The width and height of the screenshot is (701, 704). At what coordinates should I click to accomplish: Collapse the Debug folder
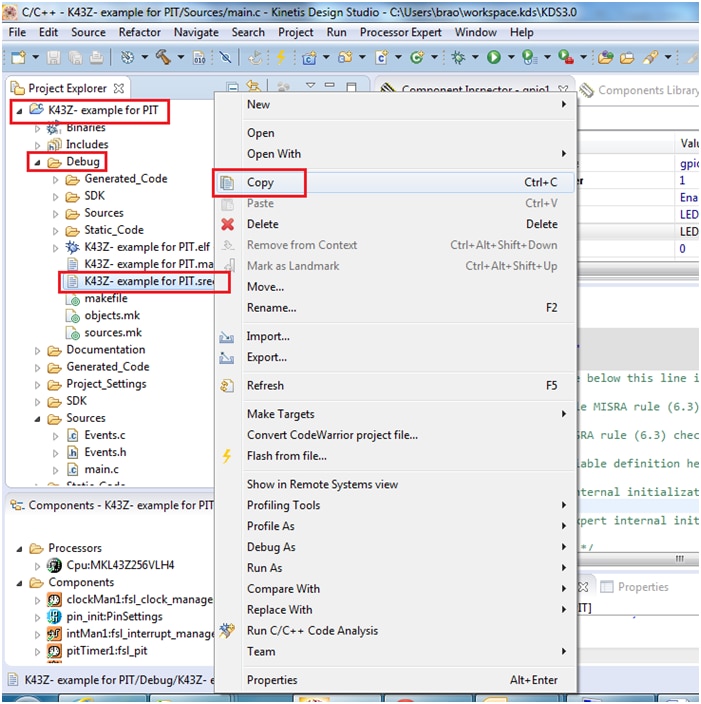[37, 162]
